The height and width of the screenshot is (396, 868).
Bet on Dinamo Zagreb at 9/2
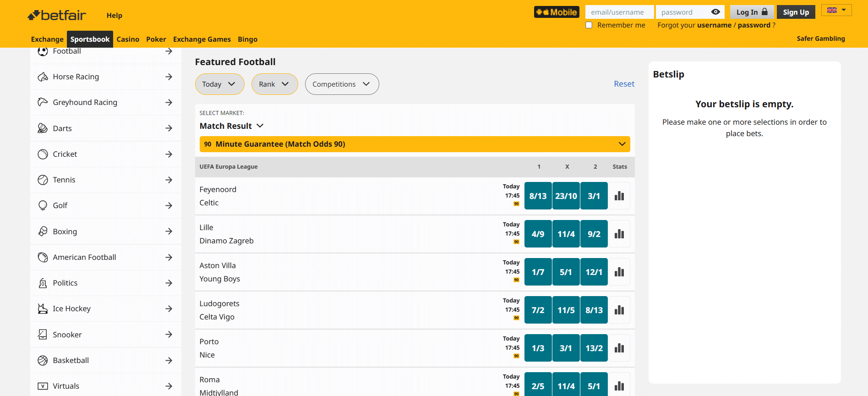[x=594, y=234]
